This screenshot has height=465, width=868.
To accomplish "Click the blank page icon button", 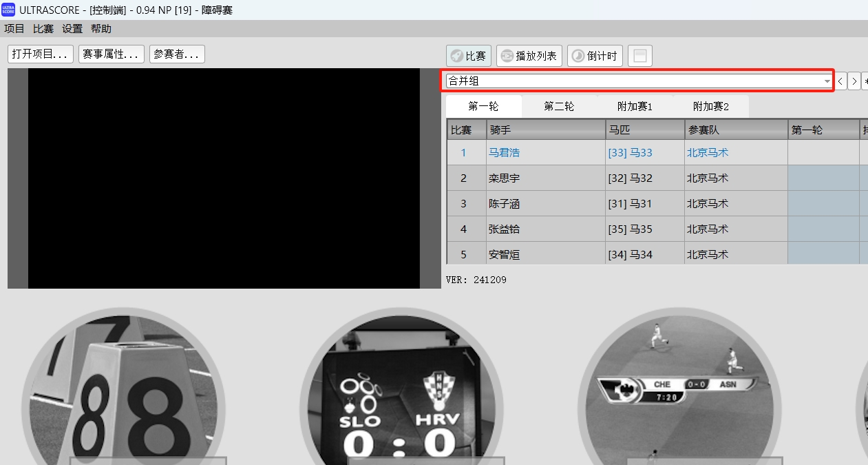I will [x=639, y=56].
